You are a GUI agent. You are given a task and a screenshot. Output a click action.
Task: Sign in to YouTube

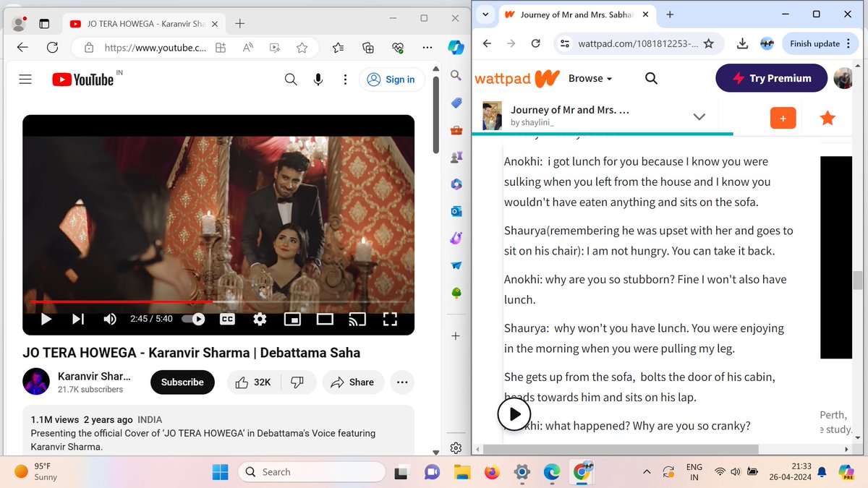(391, 80)
